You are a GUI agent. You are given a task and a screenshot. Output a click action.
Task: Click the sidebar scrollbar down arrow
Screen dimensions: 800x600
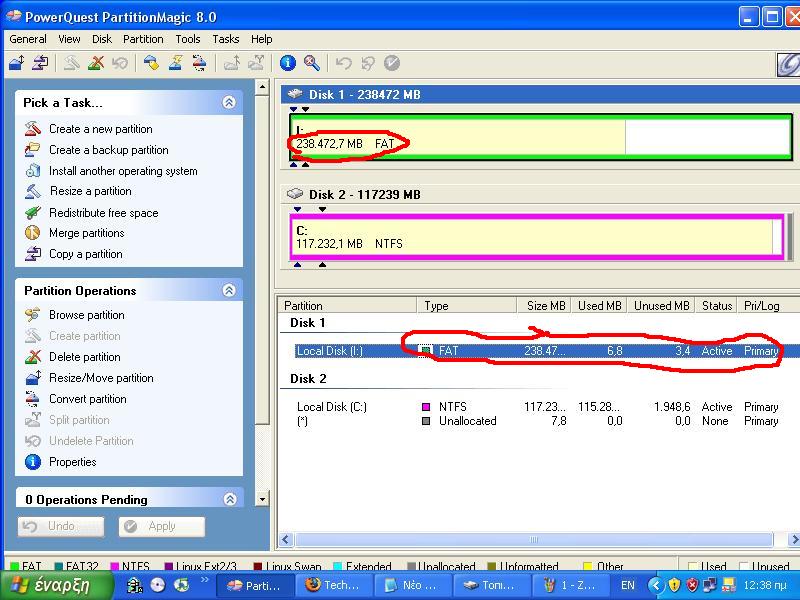(262, 498)
